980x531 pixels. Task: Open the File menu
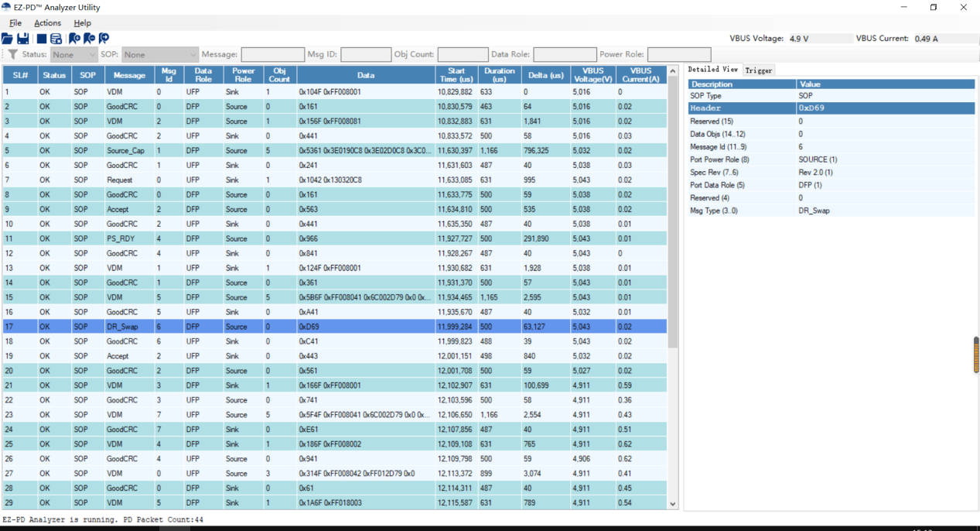click(15, 23)
